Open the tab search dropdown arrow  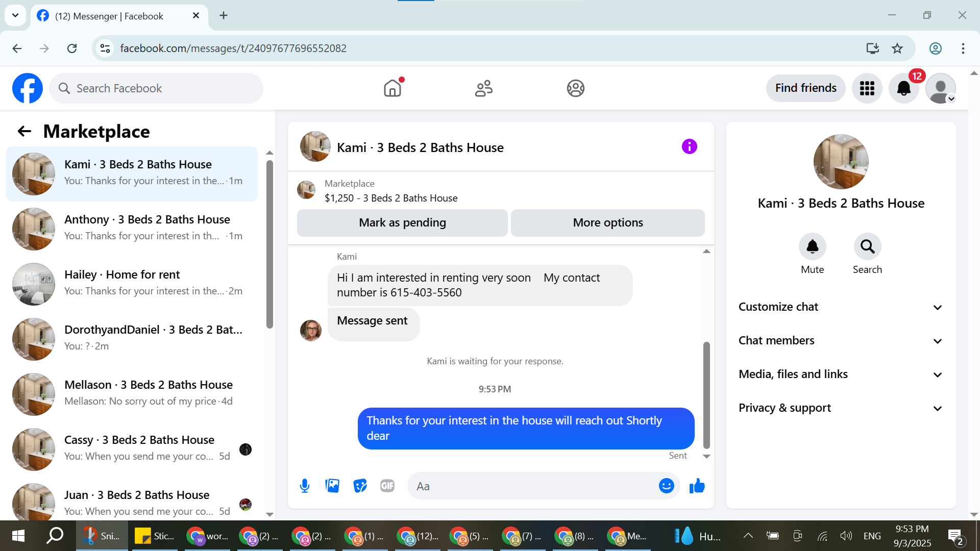pos(15,15)
